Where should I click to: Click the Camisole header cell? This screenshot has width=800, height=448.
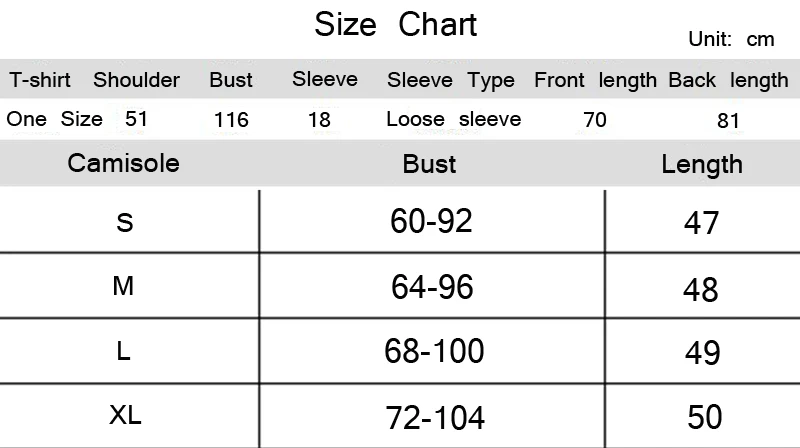pos(123,163)
